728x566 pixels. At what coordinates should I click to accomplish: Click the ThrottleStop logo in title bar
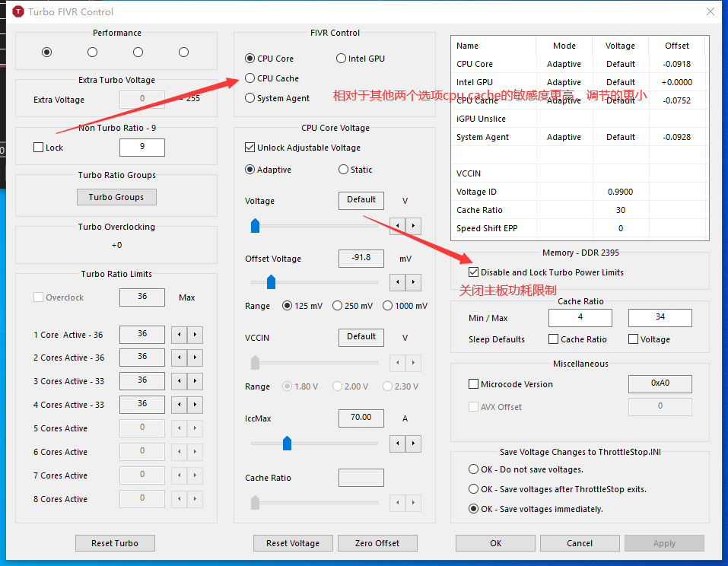point(17,11)
